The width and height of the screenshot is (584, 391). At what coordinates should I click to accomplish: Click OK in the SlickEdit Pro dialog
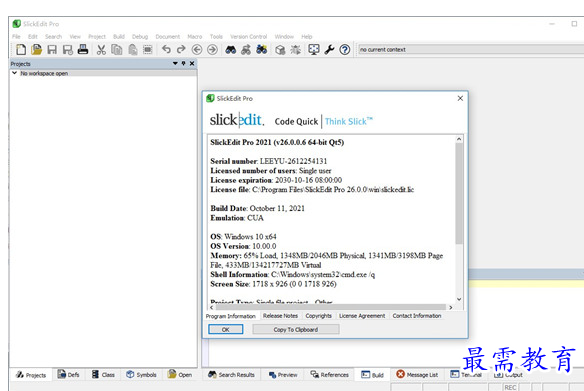226,329
